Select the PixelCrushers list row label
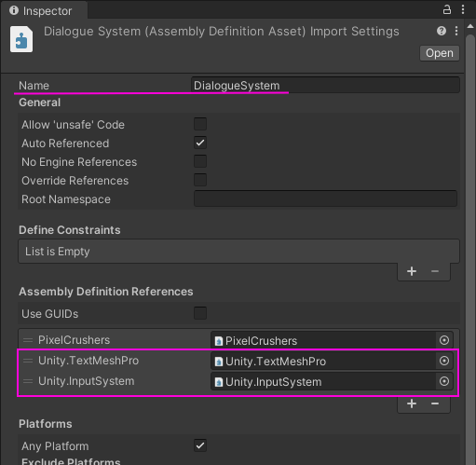Image resolution: width=476 pixels, height=465 pixels. tap(74, 340)
